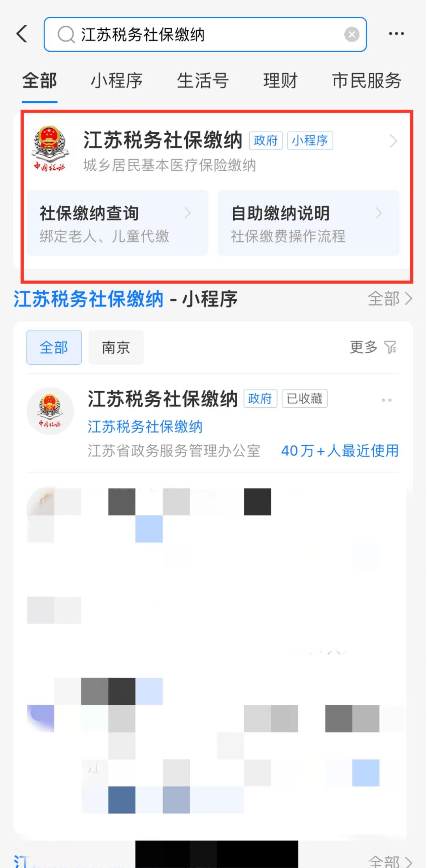
Task: Tap the back arrow icon
Action: (x=22, y=34)
